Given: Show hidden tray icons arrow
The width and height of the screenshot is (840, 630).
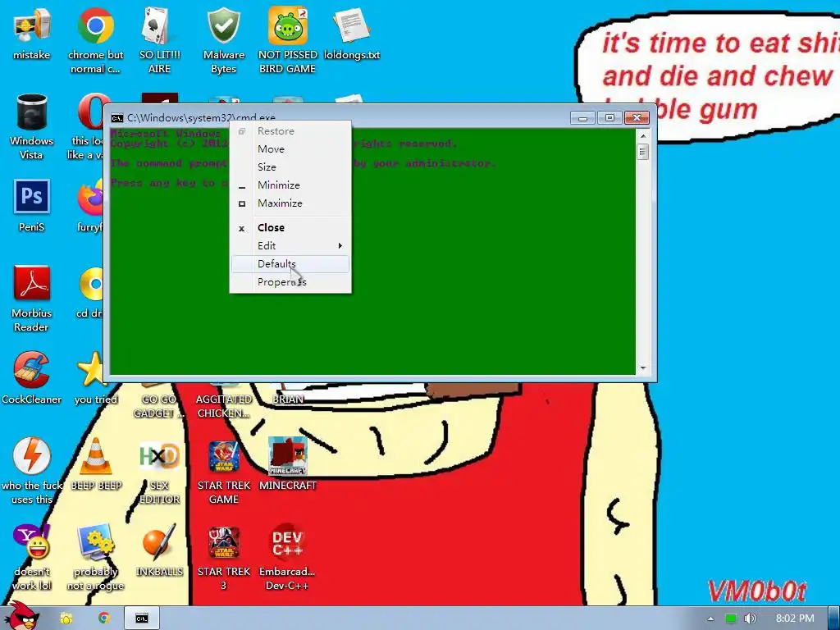Looking at the screenshot, I should pyautogui.click(x=710, y=619).
